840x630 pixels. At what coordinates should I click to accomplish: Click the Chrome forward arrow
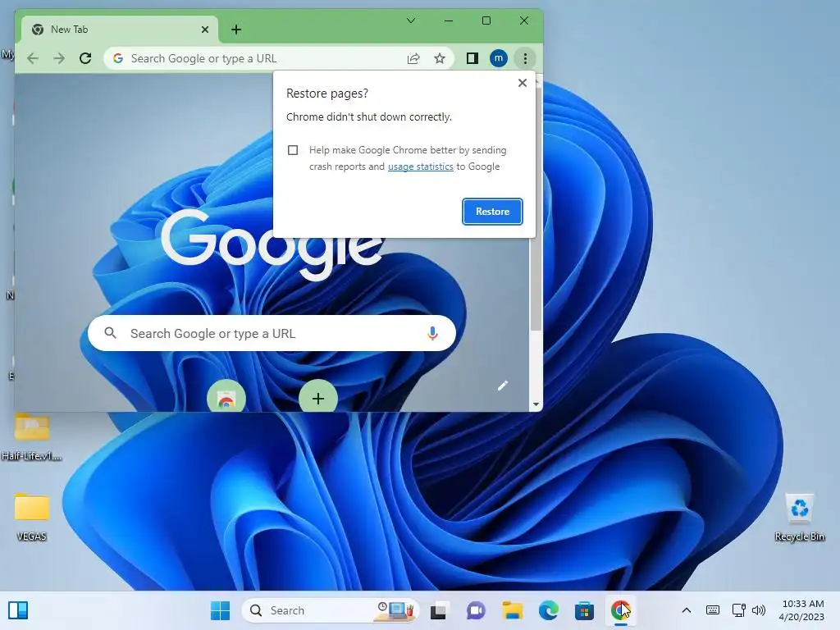(59, 58)
